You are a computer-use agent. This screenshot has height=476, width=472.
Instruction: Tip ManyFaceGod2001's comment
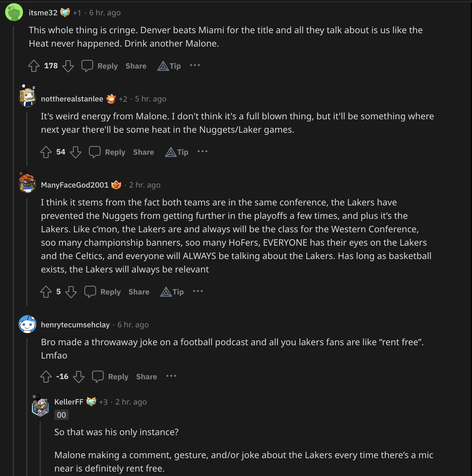tap(172, 292)
